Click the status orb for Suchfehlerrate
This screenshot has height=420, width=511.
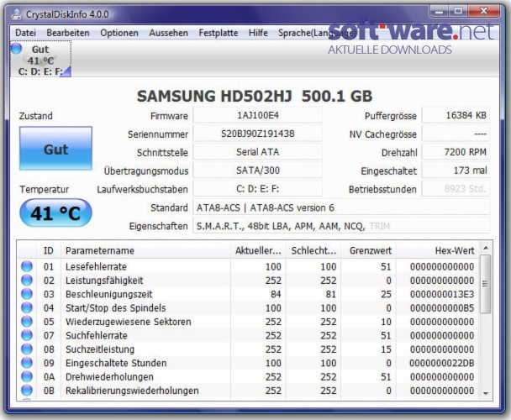click(27, 335)
